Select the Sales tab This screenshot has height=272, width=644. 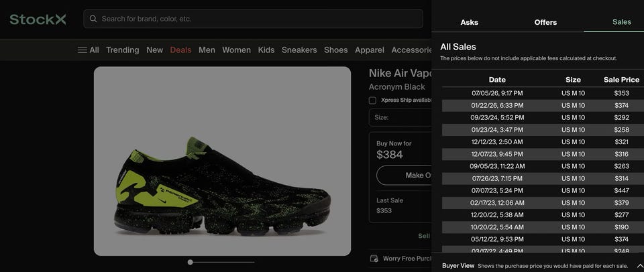(x=621, y=22)
